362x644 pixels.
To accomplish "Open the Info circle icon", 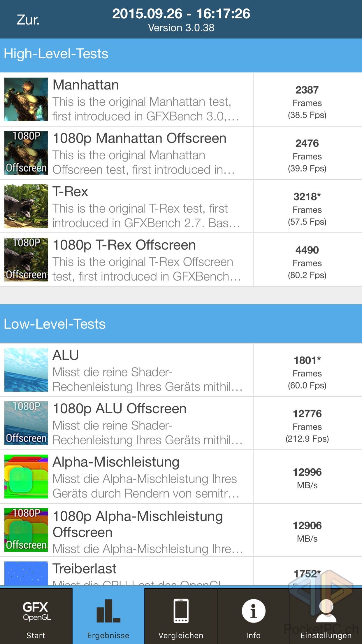I will pos(253,611).
